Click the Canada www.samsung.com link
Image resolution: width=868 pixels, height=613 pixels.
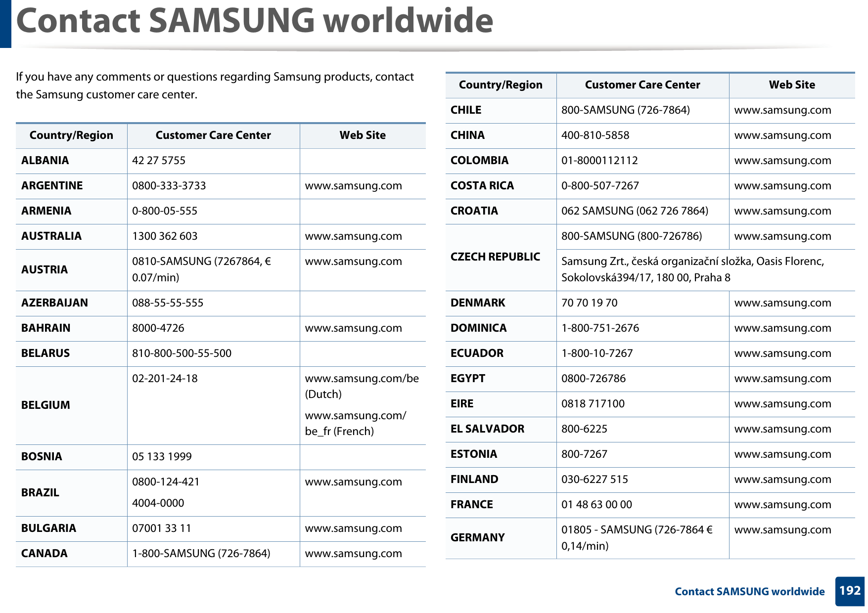tap(353, 554)
